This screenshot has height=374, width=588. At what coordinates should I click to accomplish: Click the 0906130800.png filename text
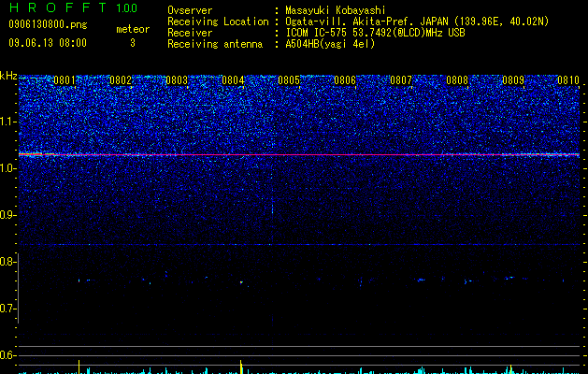pos(48,24)
